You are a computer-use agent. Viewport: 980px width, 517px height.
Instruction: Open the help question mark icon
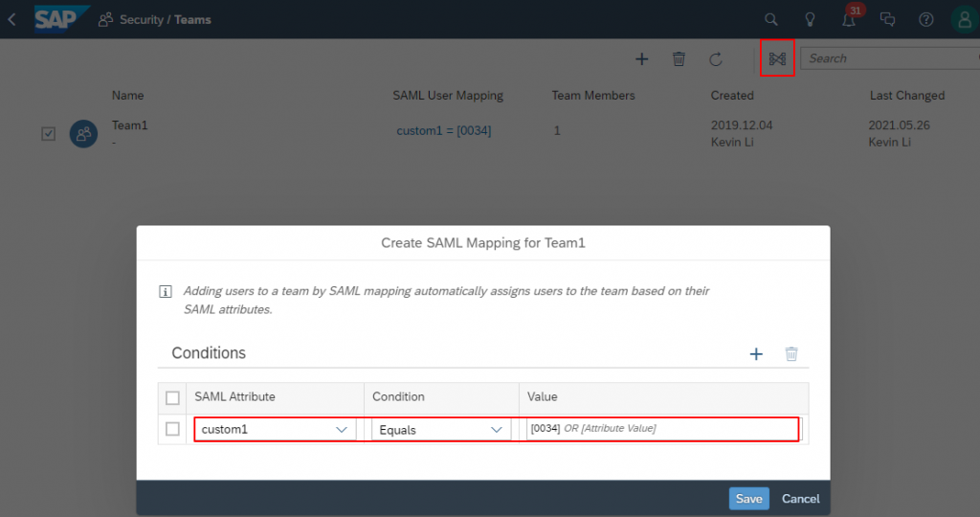tap(926, 19)
